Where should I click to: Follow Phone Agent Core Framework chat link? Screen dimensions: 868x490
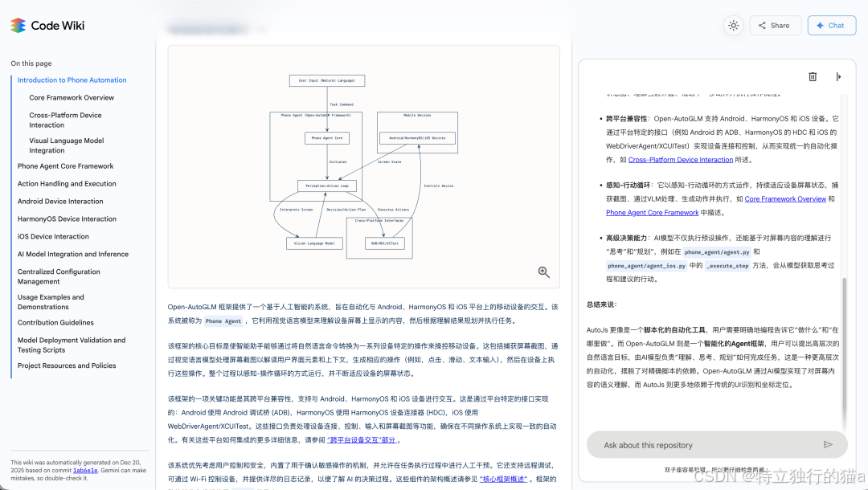652,213
